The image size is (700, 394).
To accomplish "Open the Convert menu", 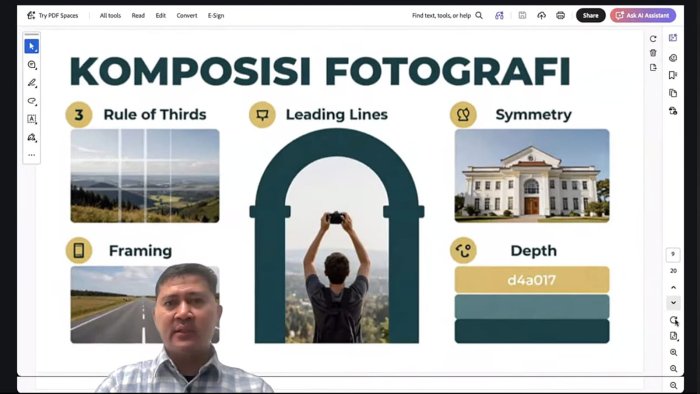I will [x=187, y=16].
